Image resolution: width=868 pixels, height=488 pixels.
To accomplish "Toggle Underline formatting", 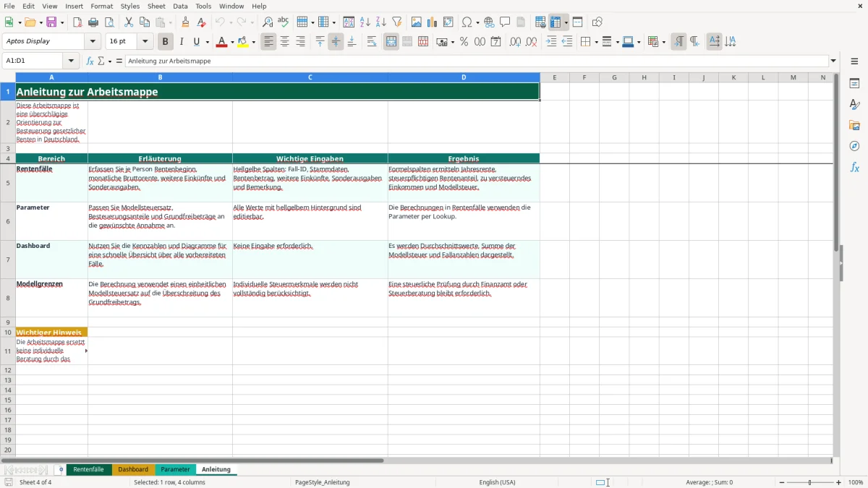I will coord(196,42).
